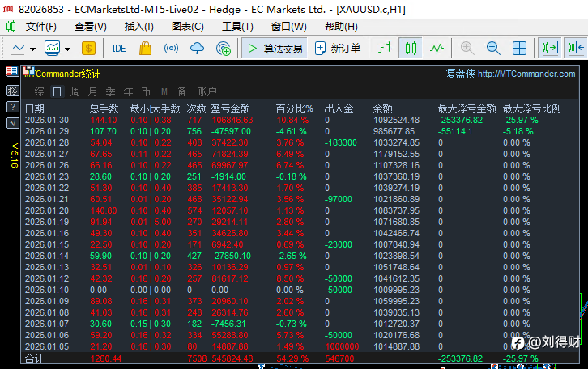Click the 最大浮亏金额 column header
The image size is (588, 369).
point(467,108)
